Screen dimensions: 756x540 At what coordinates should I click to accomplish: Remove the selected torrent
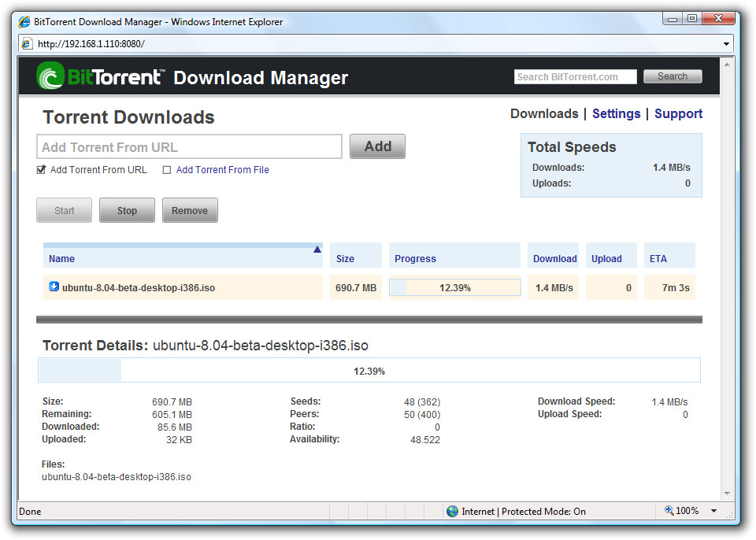coord(190,210)
